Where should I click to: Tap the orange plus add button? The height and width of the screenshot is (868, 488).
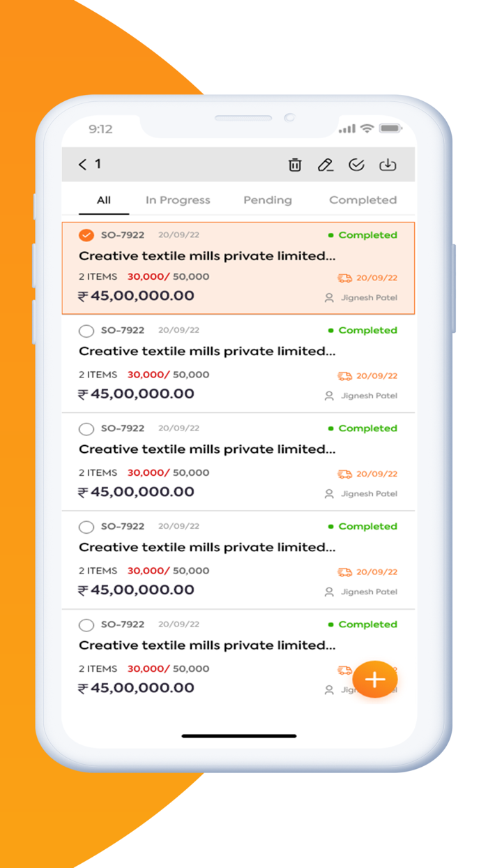pos(375,679)
